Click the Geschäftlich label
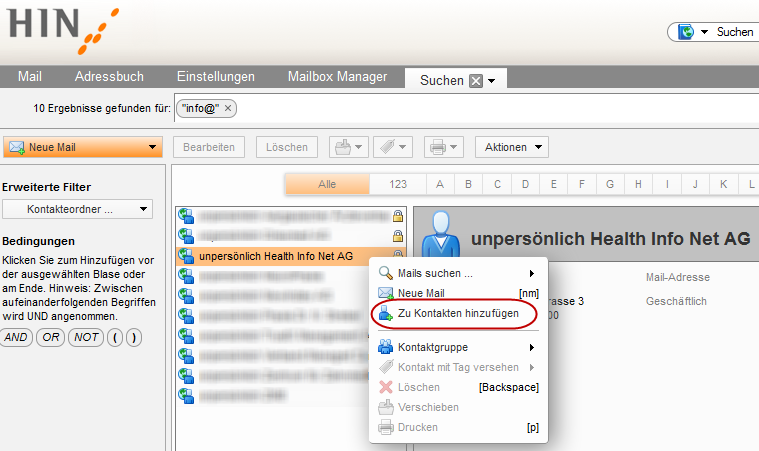Screen dimensions: 759x451 pos(676,301)
